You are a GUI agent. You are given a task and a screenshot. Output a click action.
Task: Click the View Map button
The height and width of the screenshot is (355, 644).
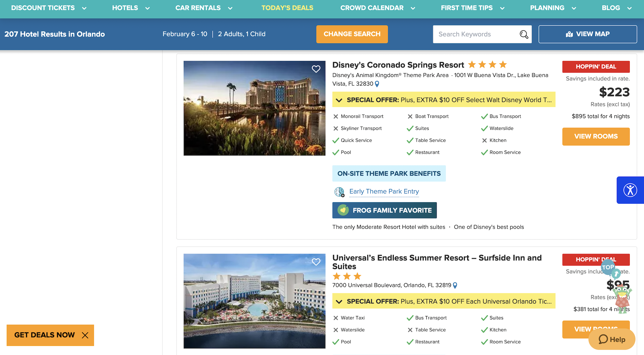[x=588, y=34]
